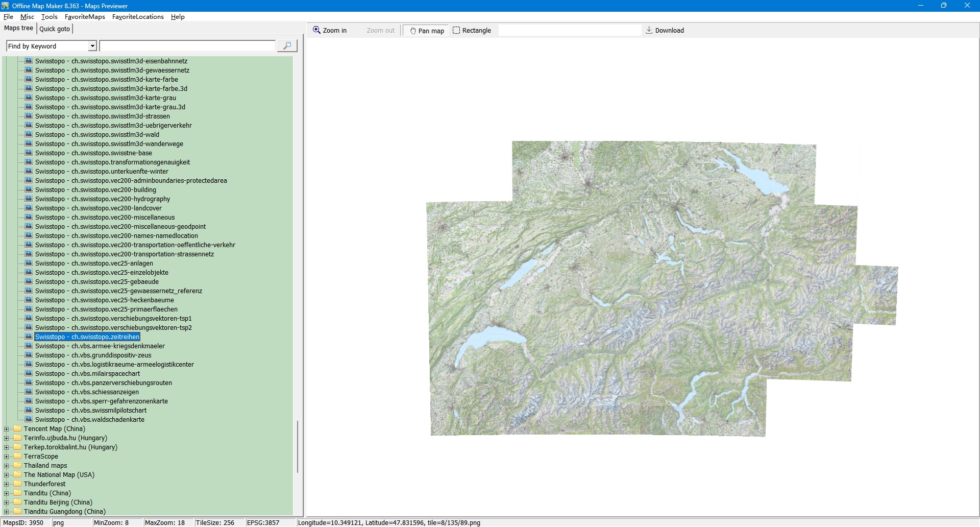Expand the Thailand maps tree node
Image resolution: width=980 pixels, height=527 pixels.
click(x=7, y=466)
